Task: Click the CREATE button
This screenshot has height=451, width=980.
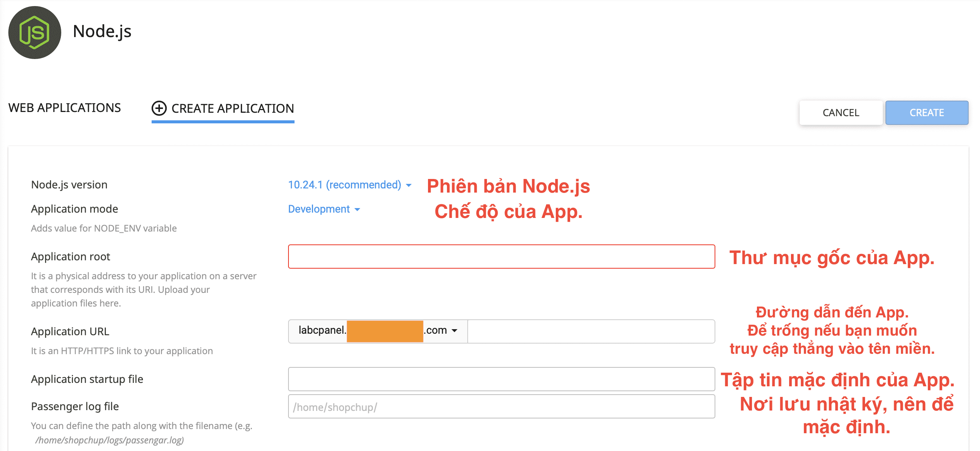Action: point(927,113)
